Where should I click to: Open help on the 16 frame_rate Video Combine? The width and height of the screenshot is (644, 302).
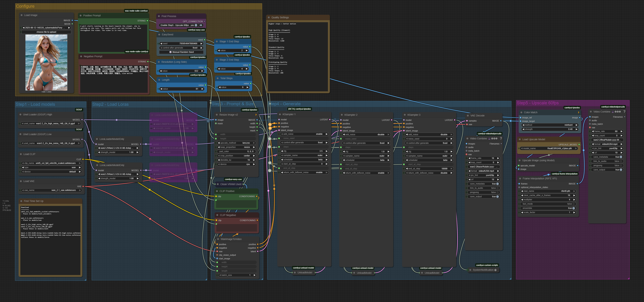501,138
